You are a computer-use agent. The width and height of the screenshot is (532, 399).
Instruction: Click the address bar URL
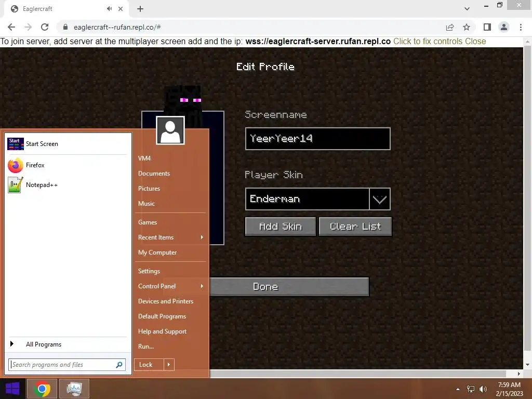click(x=117, y=27)
